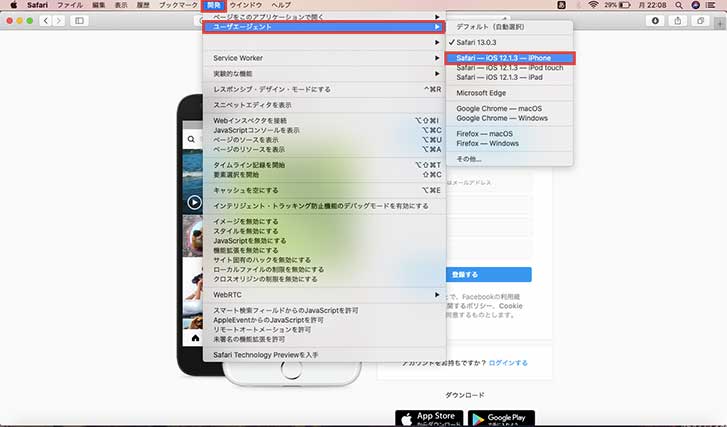The width and height of the screenshot is (727, 427).
Task: Go forward with Safari's forward arrow
Action: (x=58, y=20)
